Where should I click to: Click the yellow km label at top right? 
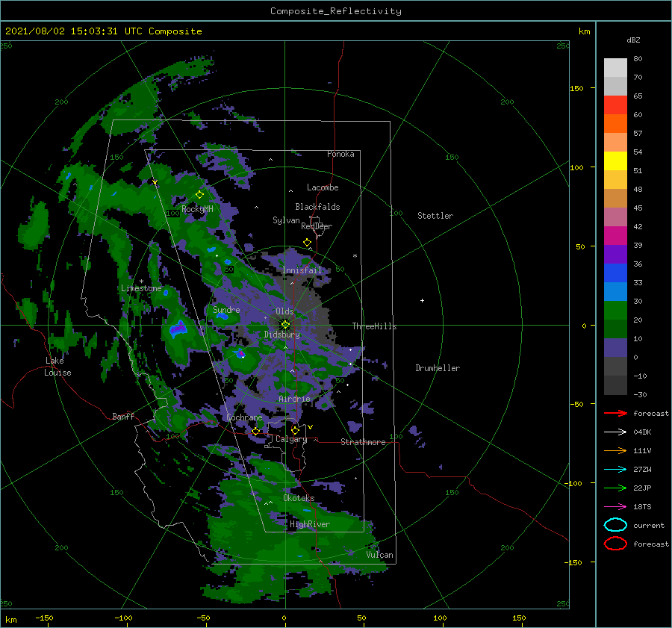click(585, 31)
